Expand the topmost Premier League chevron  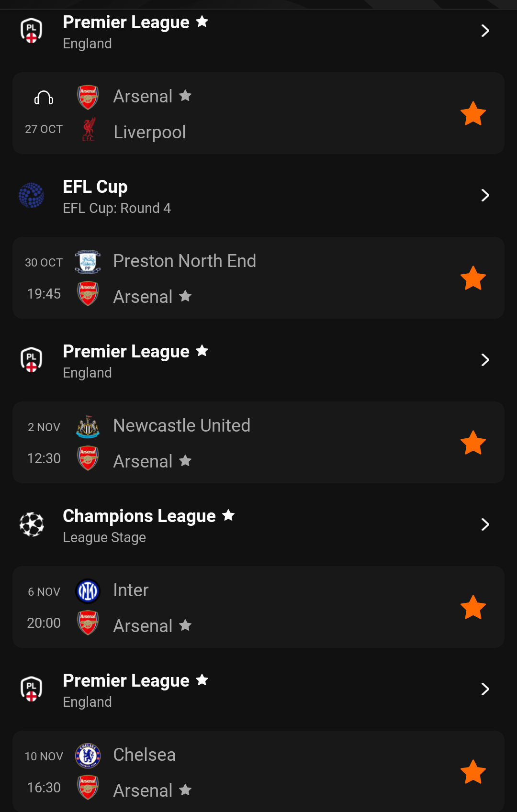click(x=485, y=31)
